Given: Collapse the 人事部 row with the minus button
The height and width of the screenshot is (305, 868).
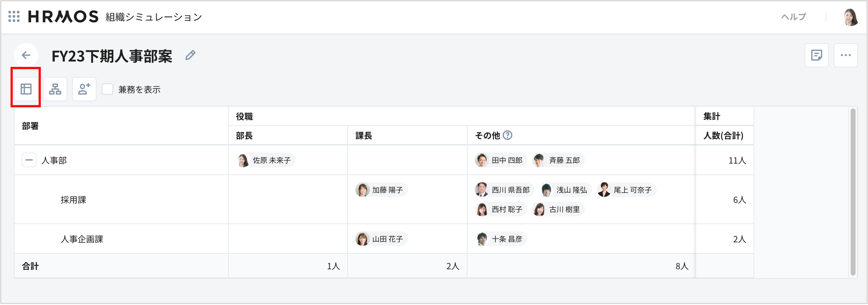Looking at the screenshot, I should [x=29, y=160].
